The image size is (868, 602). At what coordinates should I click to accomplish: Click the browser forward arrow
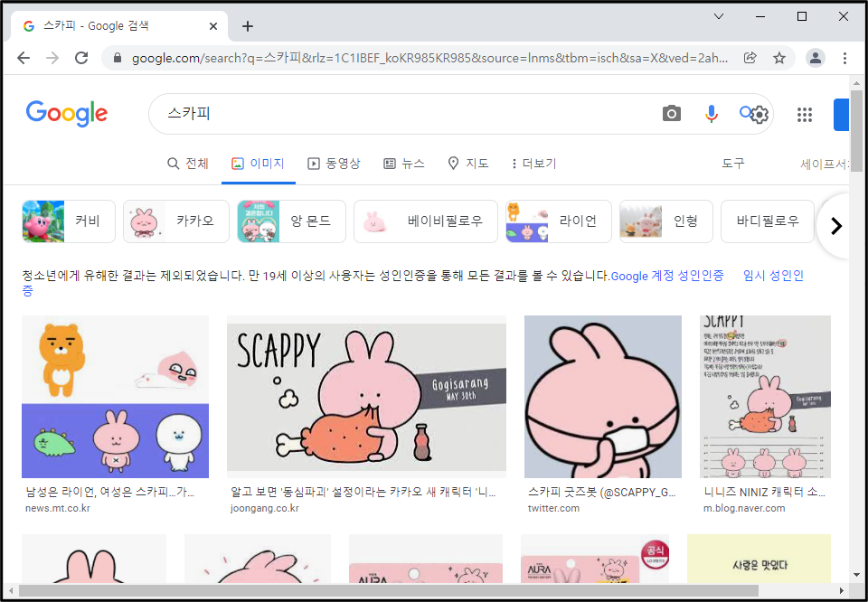(52, 58)
